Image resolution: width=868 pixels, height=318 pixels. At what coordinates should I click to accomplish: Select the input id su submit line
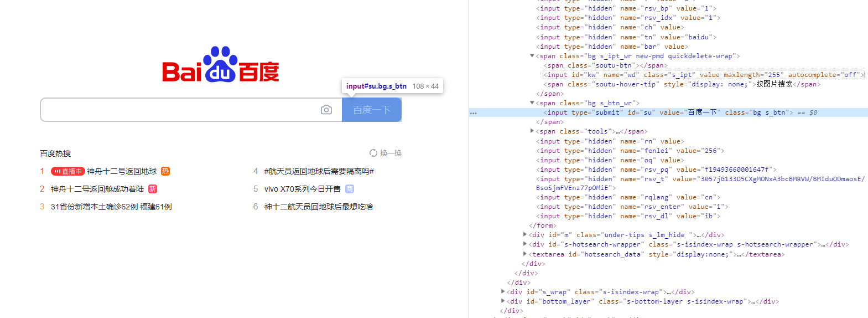click(668, 112)
